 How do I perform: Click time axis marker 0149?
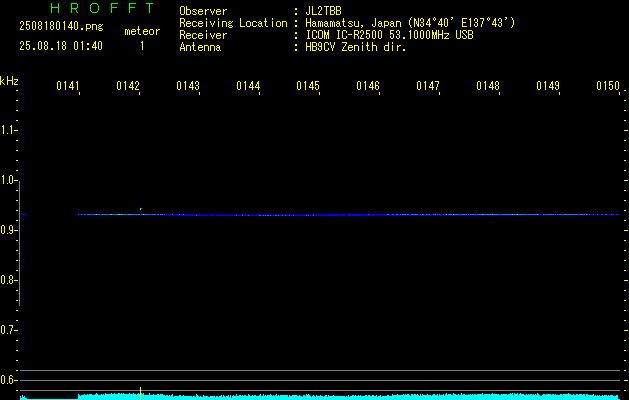[x=547, y=86]
